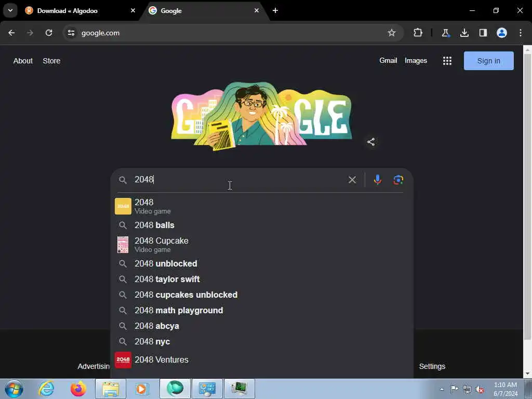Viewport: 532px width, 399px height.
Task: Close the Download « Algodoo tab
Action: [133, 10]
